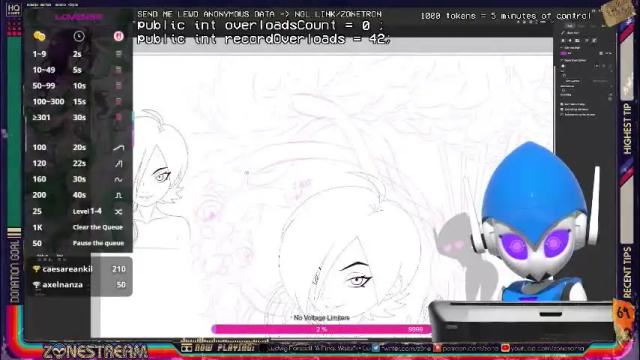The height and width of the screenshot is (360, 640).
Task: Click '1000 tokens = 5 minutes of control' text
Action: pos(506,16)
